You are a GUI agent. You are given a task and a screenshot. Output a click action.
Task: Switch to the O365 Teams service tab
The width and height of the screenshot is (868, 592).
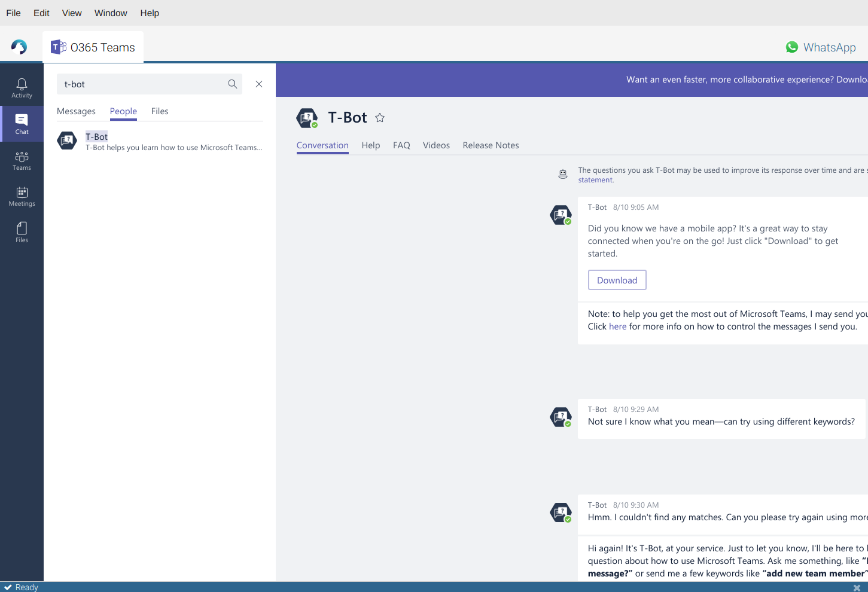(x=93, y=47)
